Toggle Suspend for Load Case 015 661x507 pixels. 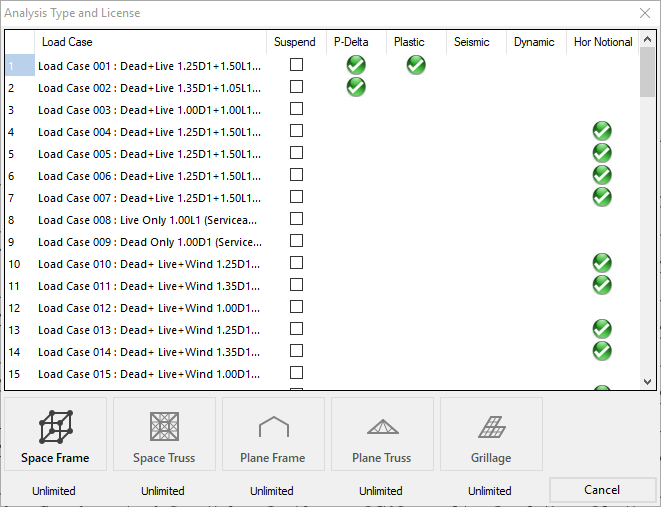pyautogui.click(x=296, y=373)
